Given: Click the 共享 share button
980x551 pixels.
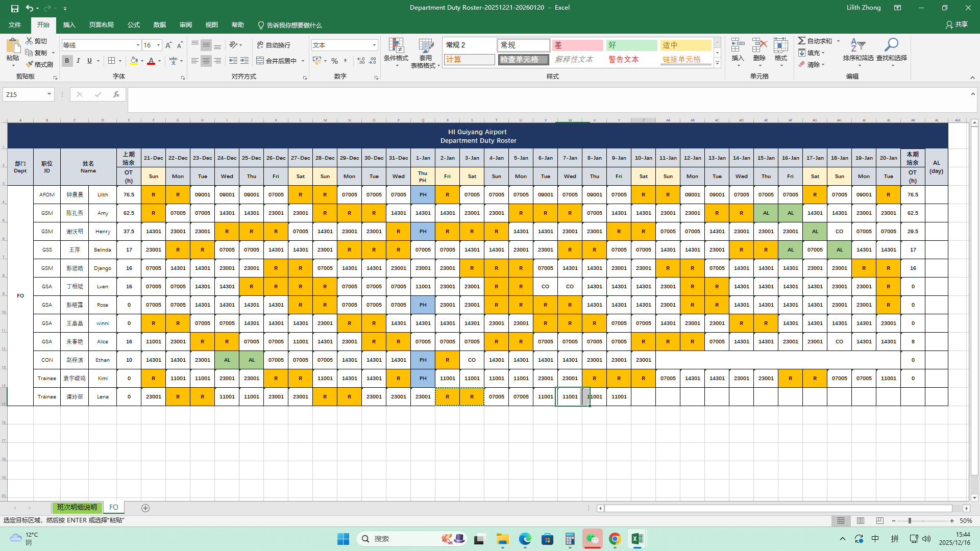Looking at the screenshot, I should click(957, 24).
